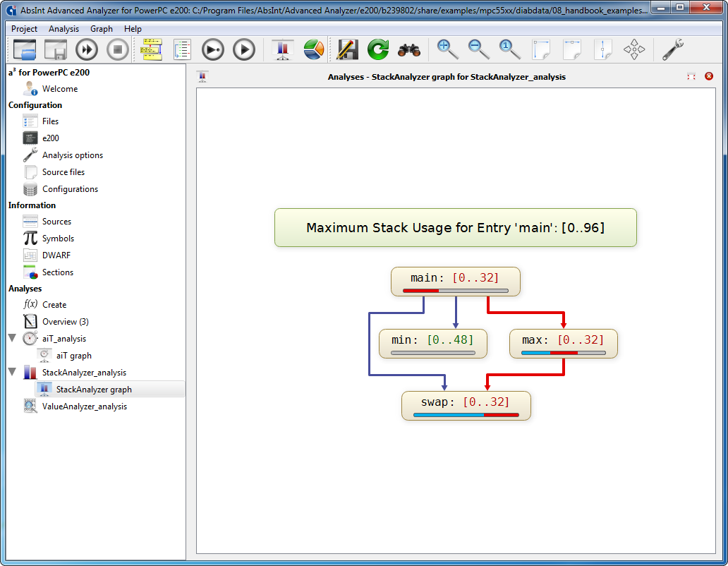Select Source files in sidebar
728x566 pixels.
[63, 171]
